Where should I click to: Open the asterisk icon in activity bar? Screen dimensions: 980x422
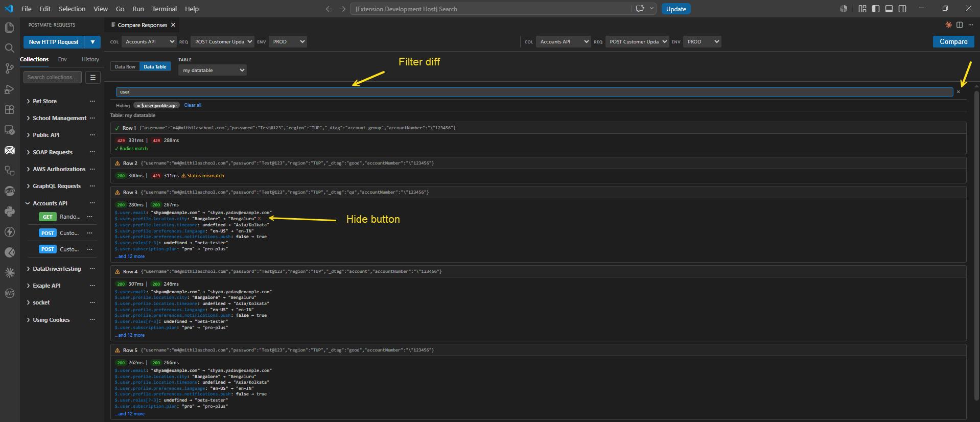[x=9, y=272]
